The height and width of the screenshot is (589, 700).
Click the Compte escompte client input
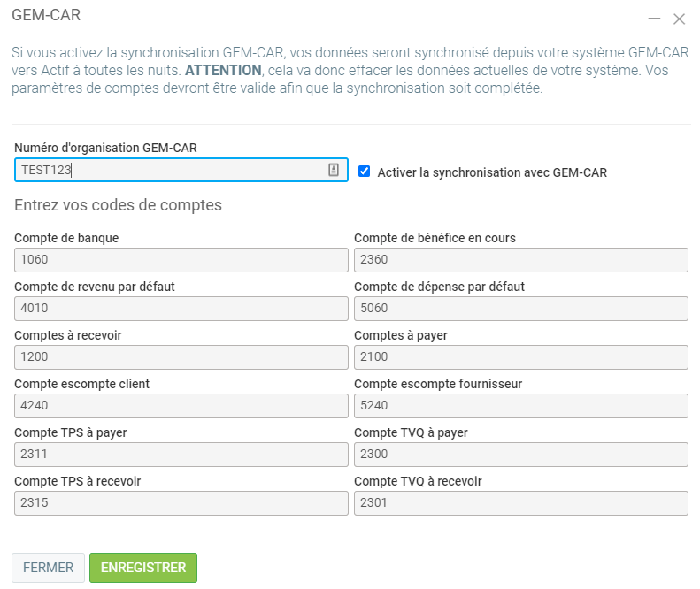pos(181,406)
